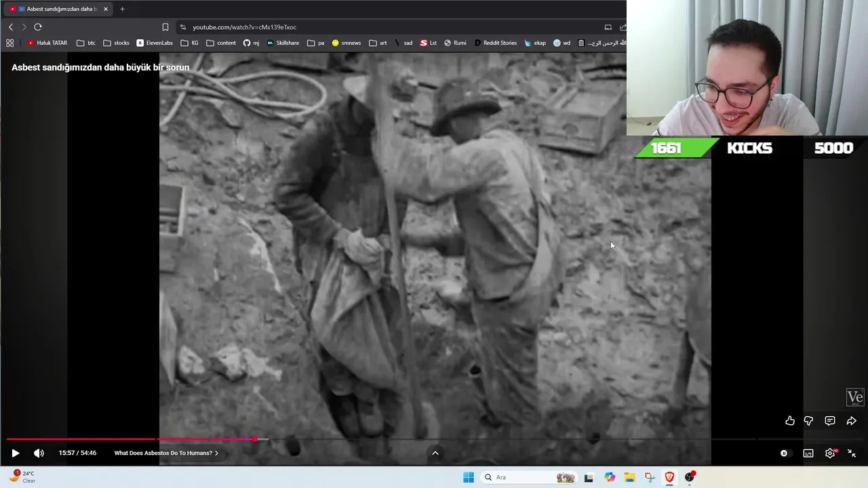
Task: Open the browser apps grid icon
Action: [9, 43]
